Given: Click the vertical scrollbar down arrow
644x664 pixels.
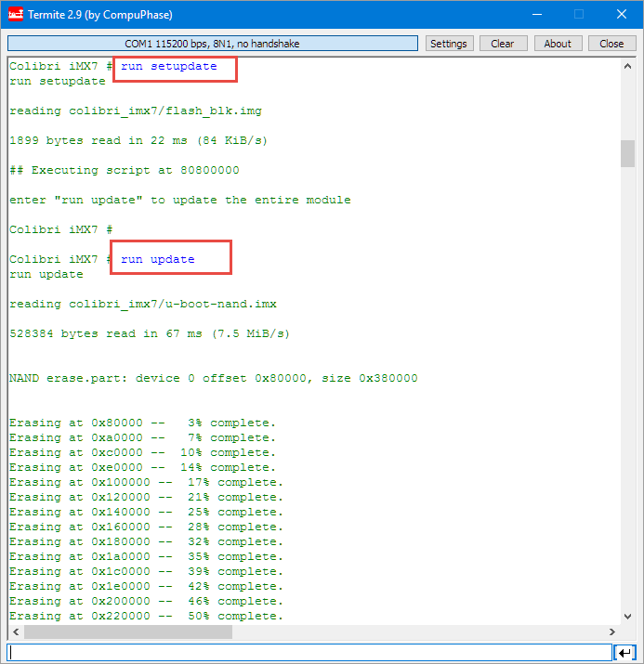Looking at the screenshot, I should (x=628, y=617).
